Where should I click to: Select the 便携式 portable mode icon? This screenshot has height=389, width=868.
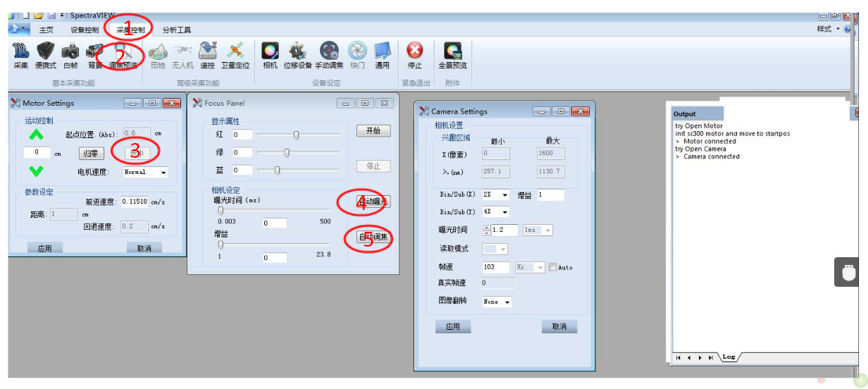[46, 53]
